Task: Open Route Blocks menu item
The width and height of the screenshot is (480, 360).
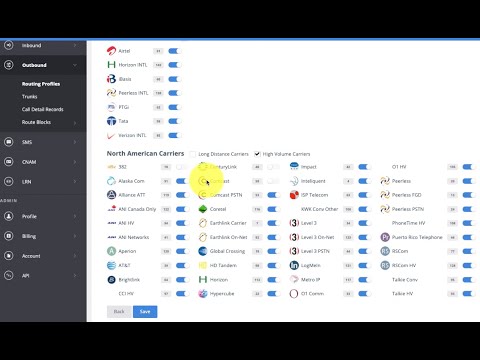Action: click(36, 122)
